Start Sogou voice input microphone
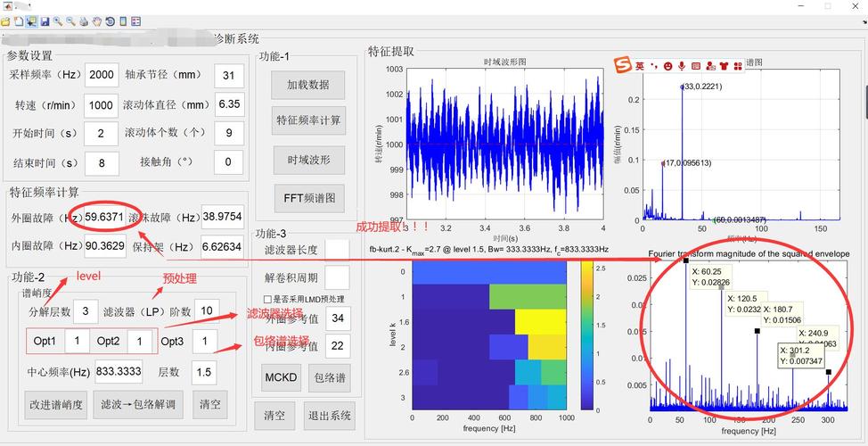This screenshot has height=446, width=868. pyautogui.click(x=682, y=67)
